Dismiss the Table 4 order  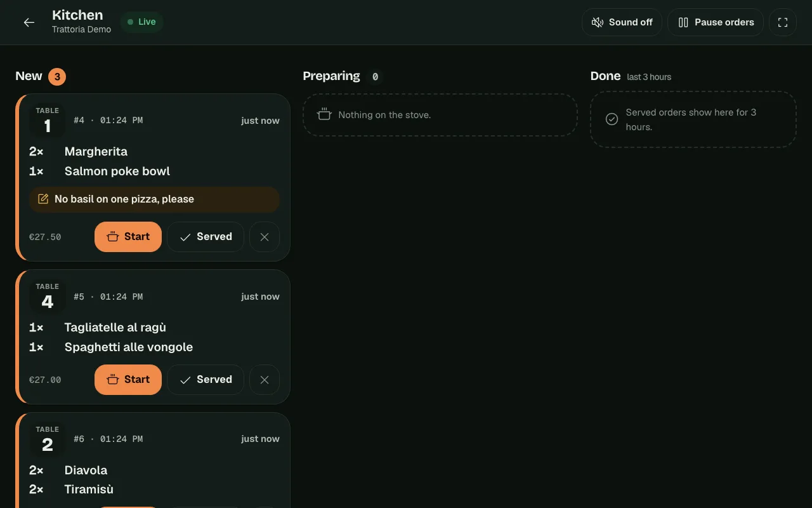pos(265,380)
